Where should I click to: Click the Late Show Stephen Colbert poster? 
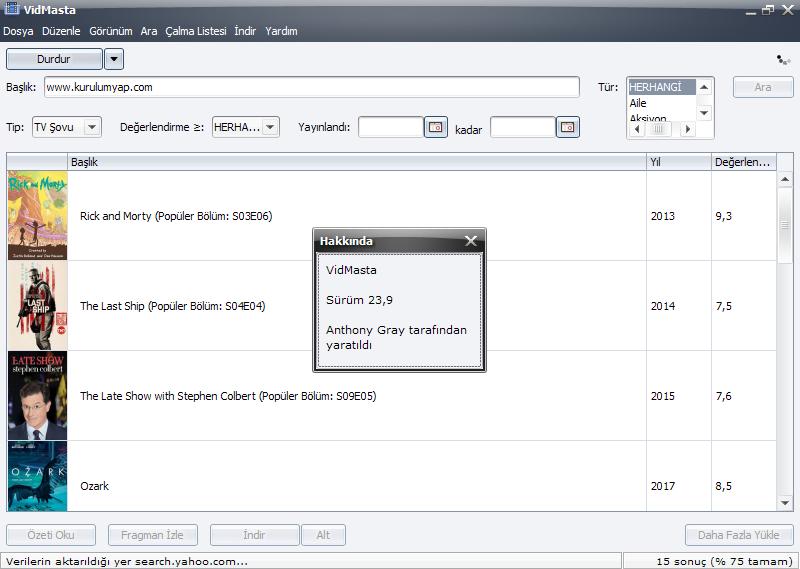click(x=38, y=395)
